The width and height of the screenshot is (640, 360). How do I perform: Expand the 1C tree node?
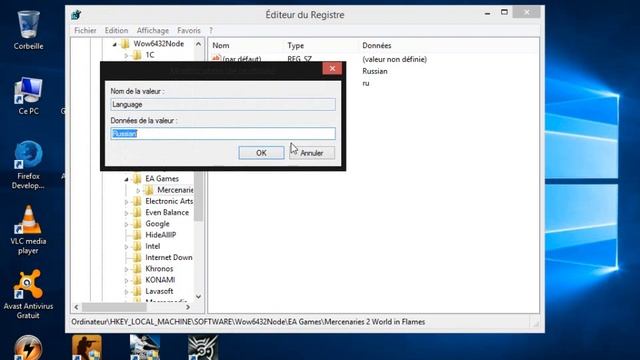126,55
